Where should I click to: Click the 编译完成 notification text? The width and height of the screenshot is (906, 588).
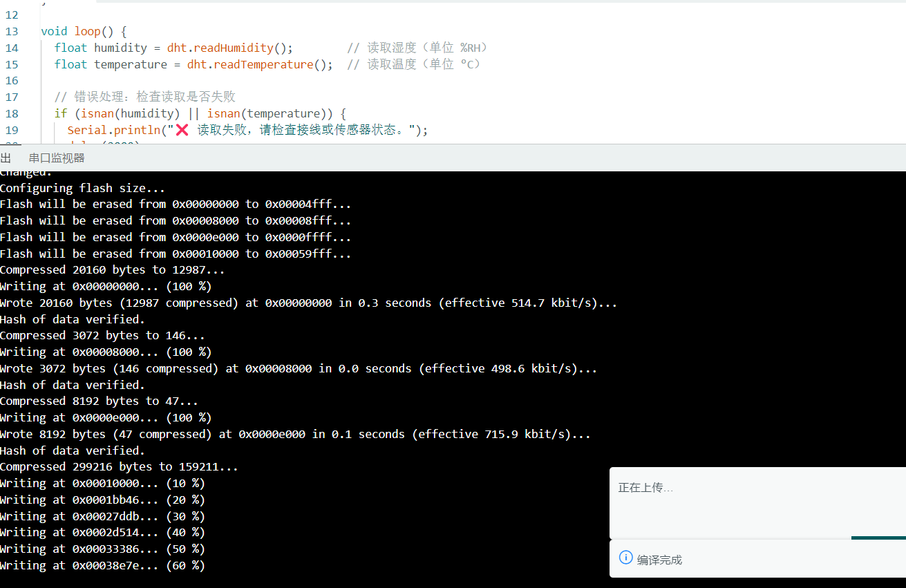[659, 560]
